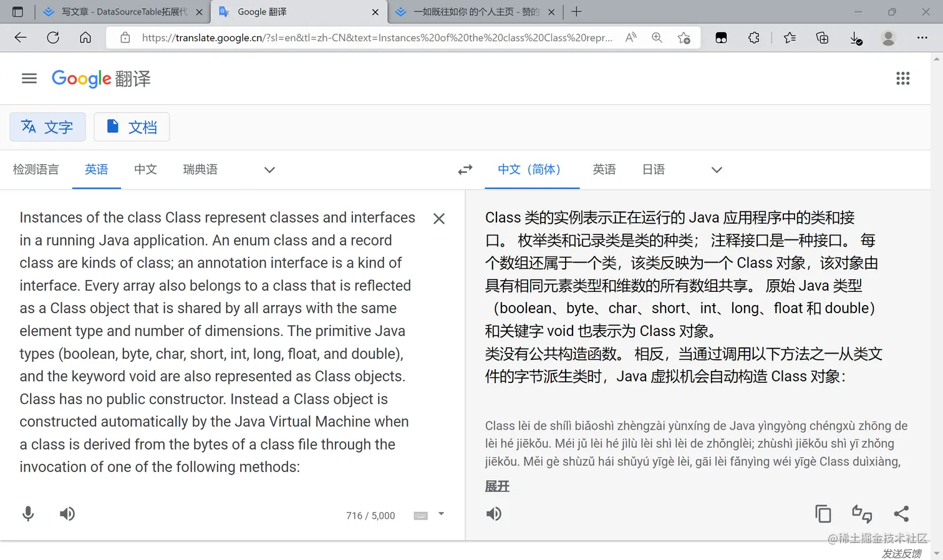This screenshot has height=560, width=943.
Task: Switch to 文档 document translation mode
Action: click(x=132, y=127)
